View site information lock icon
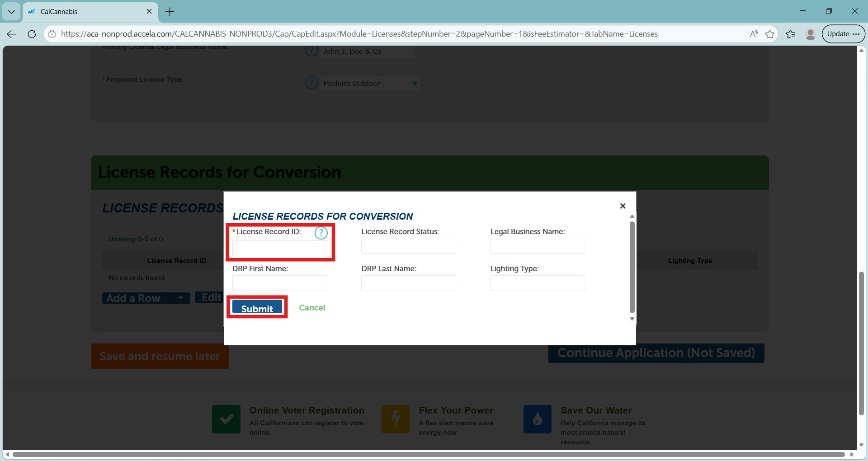The width and height of the screenshot is (868, 461). 52,34
